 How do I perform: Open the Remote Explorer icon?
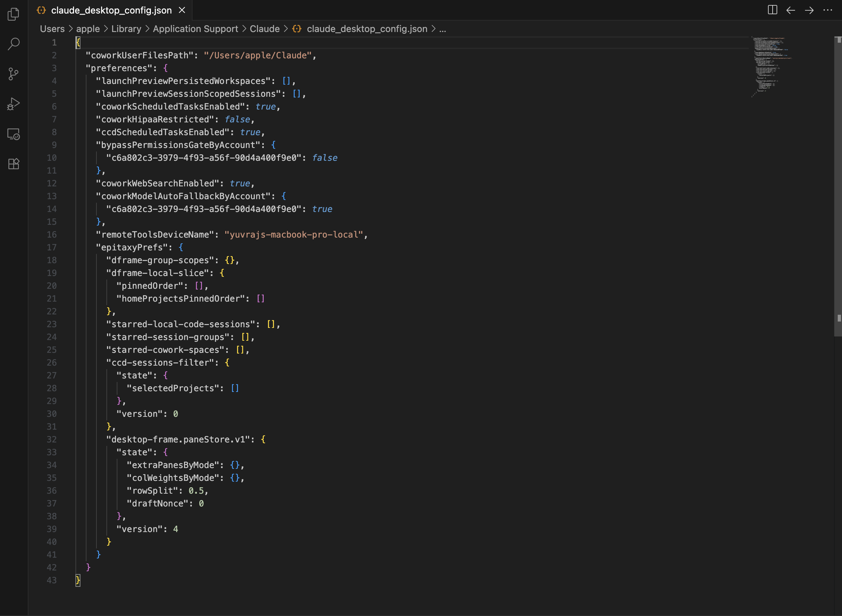pos(14,134)
